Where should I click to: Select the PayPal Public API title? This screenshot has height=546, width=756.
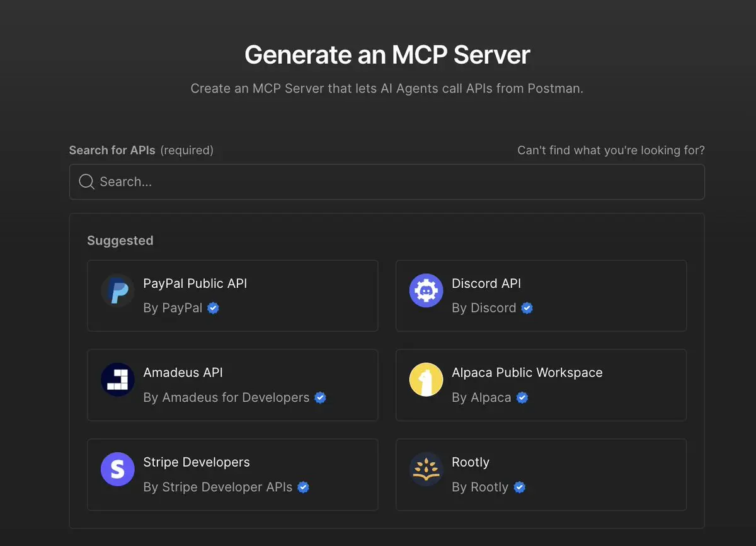[195, 283]
